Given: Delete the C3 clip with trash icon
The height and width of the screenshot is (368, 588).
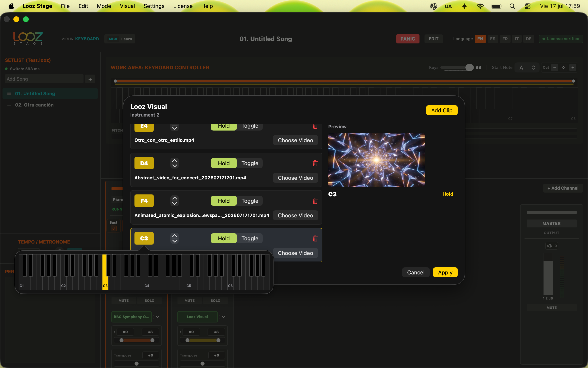Looking at the screenshot, I should pos(315,238).
